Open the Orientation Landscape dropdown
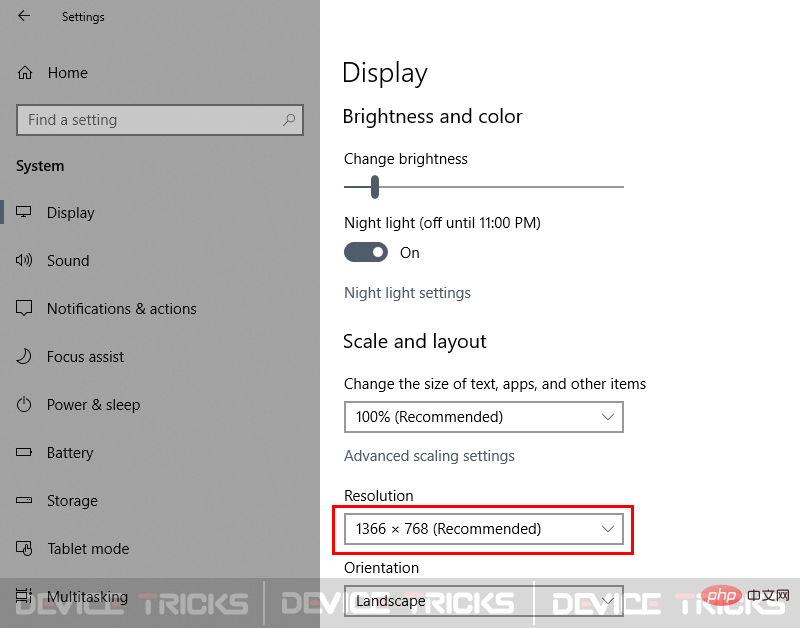800x628 pixels. tap(484, 601)
